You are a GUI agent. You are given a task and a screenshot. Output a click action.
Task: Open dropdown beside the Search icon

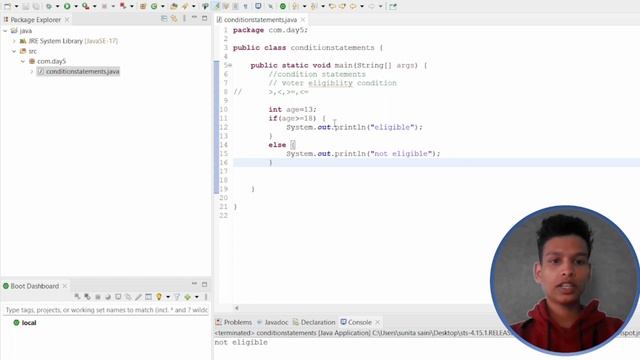[194, 6]
